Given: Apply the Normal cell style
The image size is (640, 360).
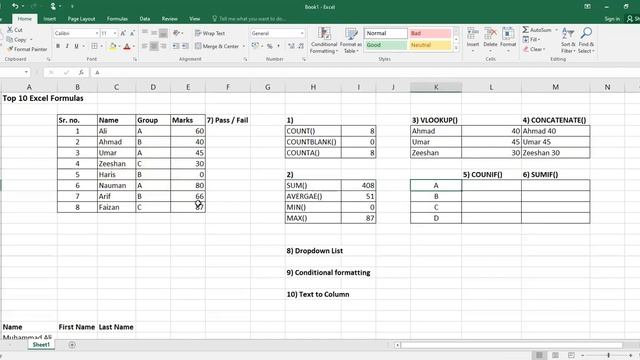Looking at the screenshot, I should click(x=386, y=33).
